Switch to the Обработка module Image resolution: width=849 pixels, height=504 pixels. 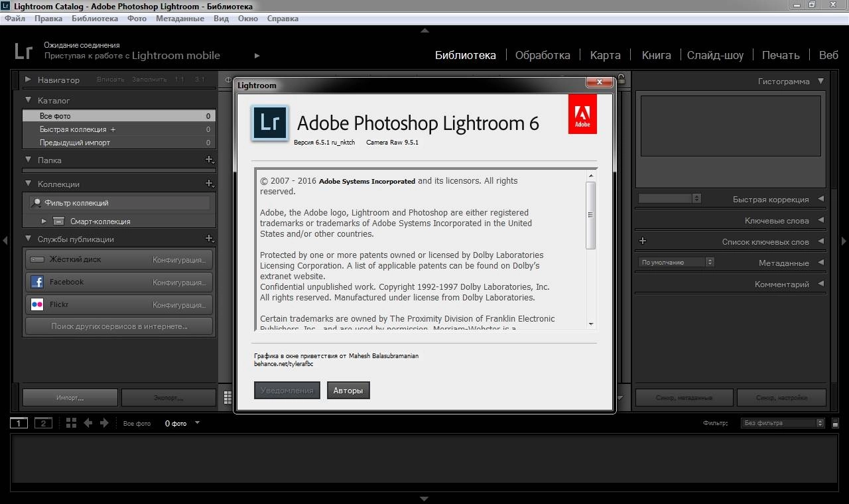click(x=543, y=55)
